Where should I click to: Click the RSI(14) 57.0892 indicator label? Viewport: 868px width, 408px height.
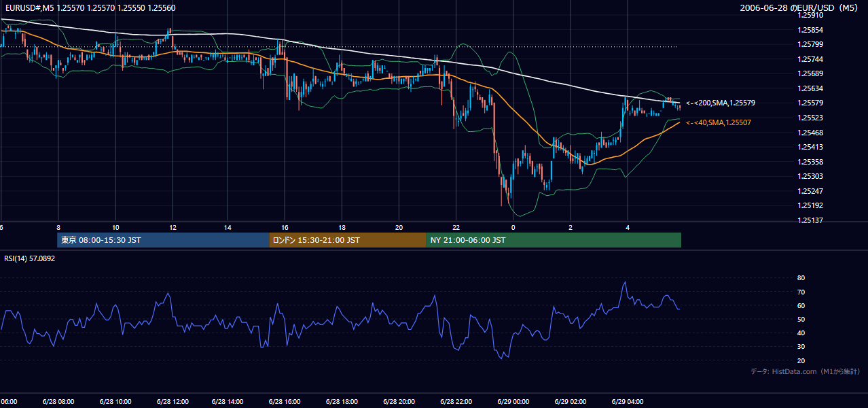click(x=30, y=258)
